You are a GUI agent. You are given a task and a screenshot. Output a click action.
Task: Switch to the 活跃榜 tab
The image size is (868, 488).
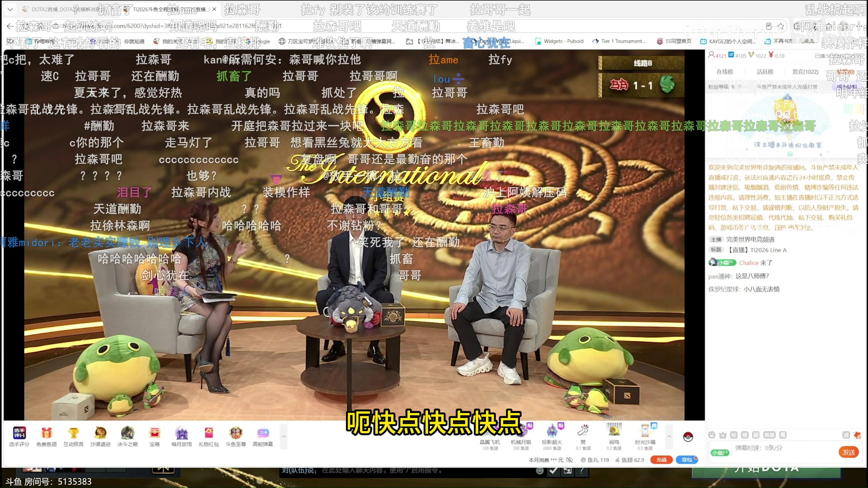[765, 72]
